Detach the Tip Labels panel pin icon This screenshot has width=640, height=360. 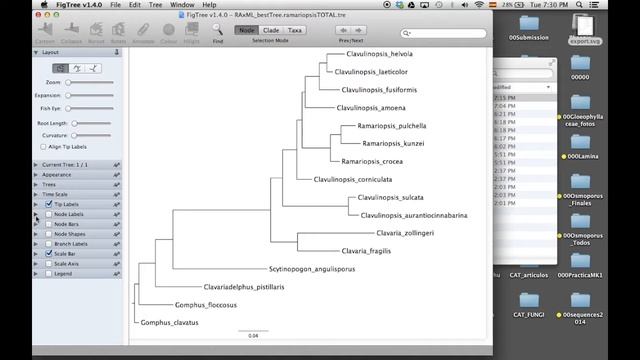tap(116, 204)
